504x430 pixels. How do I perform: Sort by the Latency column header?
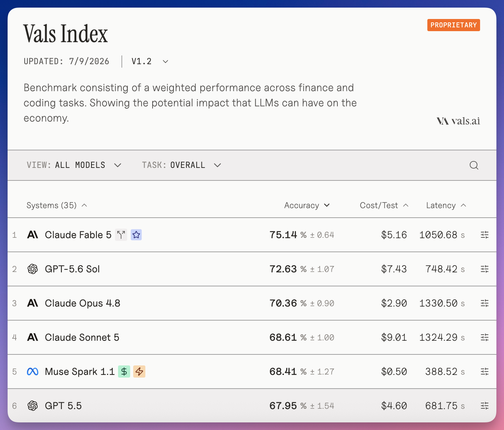point(446,206)
